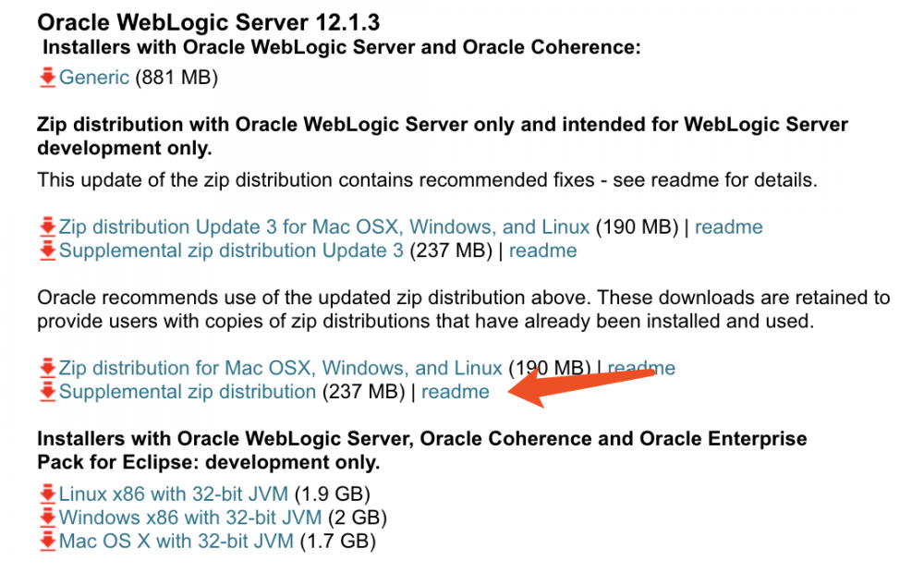Download Windows x86 with 32-bit JVM

tap(190, 518)
